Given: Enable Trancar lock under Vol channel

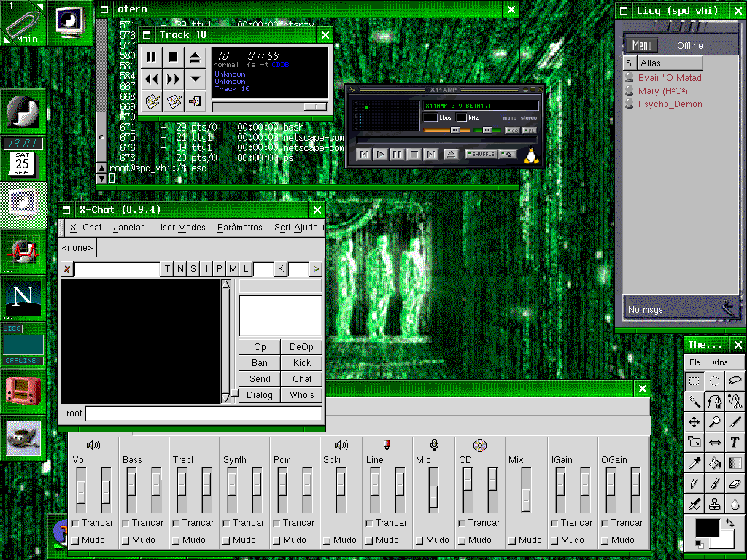Looking at the screenshot, I should pos(76,523).
